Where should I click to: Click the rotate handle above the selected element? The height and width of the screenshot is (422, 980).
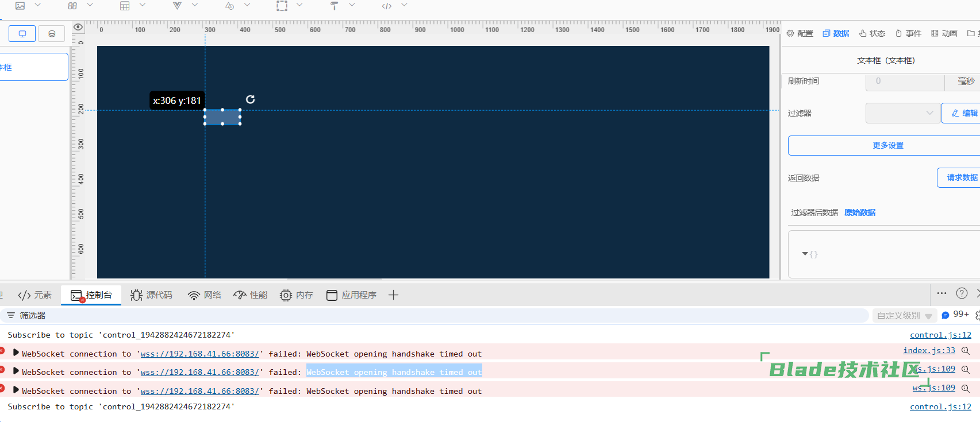click(250, 99)
